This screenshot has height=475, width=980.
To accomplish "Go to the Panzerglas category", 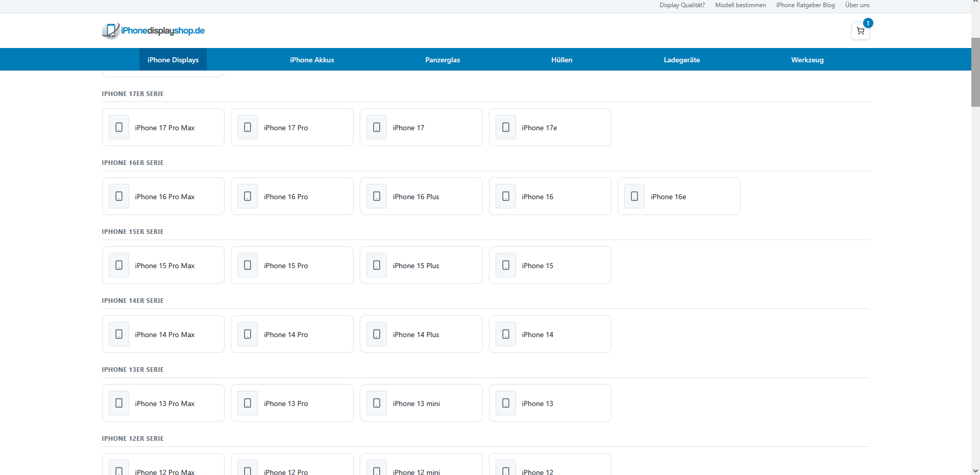I will click(x=443, y=60).
